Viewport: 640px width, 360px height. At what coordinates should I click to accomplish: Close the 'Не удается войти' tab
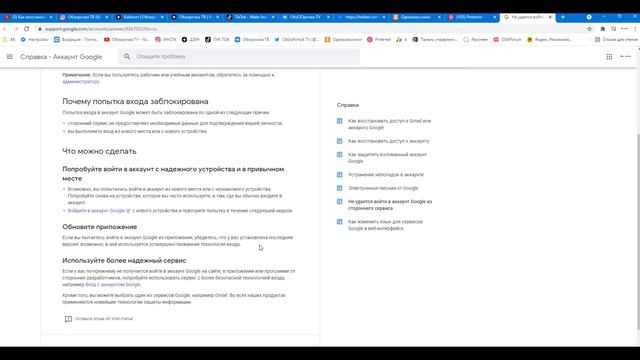click(550, 17)
